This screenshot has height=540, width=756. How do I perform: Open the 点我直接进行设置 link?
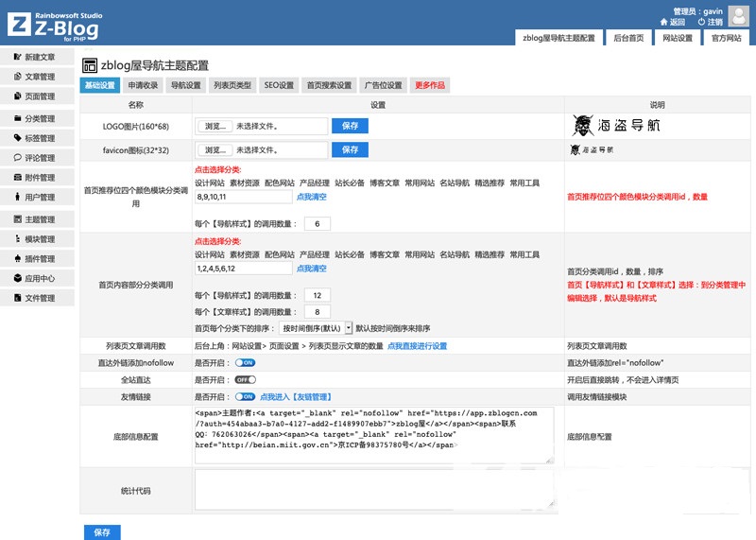pos(417,346)
